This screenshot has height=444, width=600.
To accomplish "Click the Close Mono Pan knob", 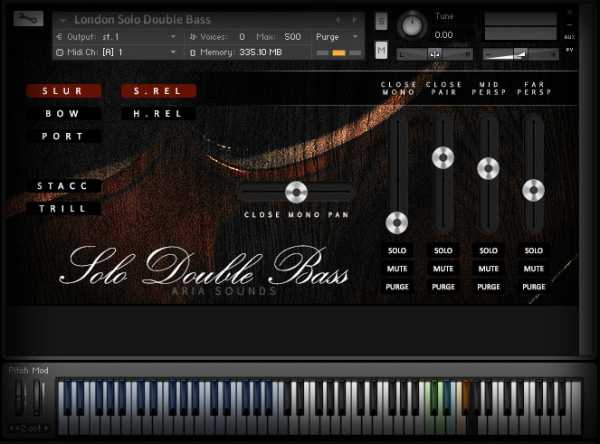I will pyautogui.click(x=296, y=192).
